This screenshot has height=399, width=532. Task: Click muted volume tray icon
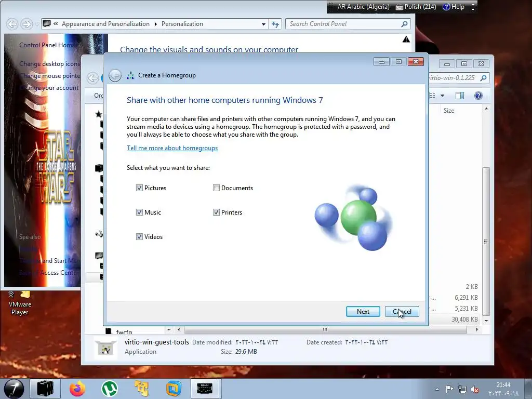point(475,389)
